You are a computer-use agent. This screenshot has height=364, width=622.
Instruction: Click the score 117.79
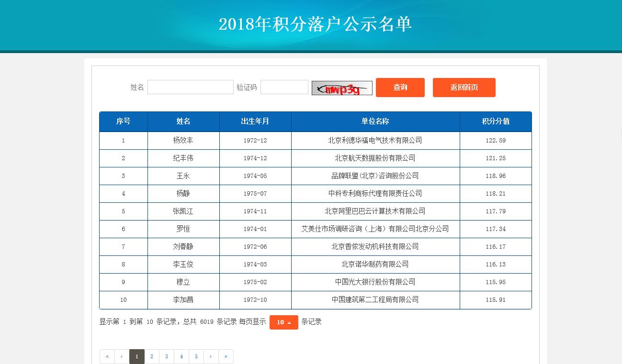point(496,211)
